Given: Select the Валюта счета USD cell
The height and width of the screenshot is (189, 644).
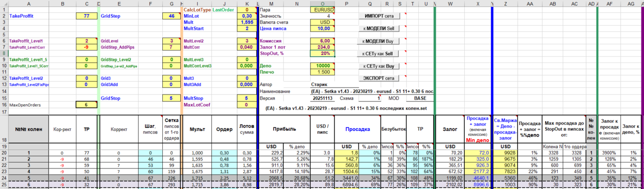Looking at the screenshot, I should coord(322,22).
